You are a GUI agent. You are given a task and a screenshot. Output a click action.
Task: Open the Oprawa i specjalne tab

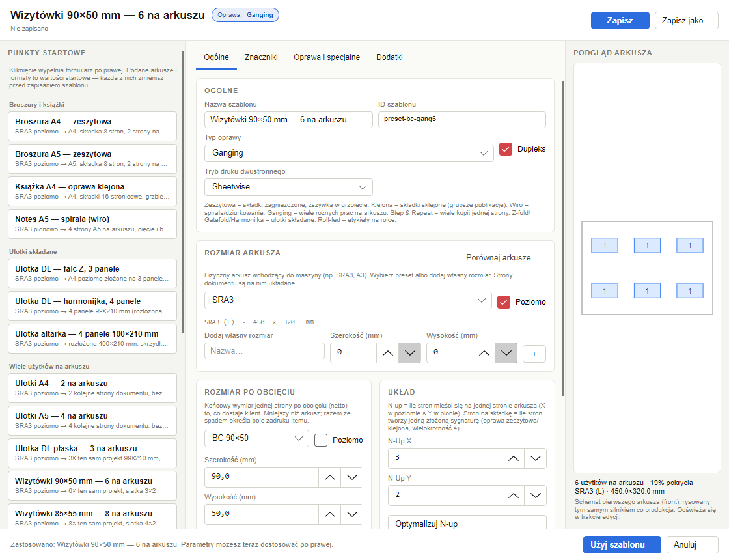tap(327, 57)
